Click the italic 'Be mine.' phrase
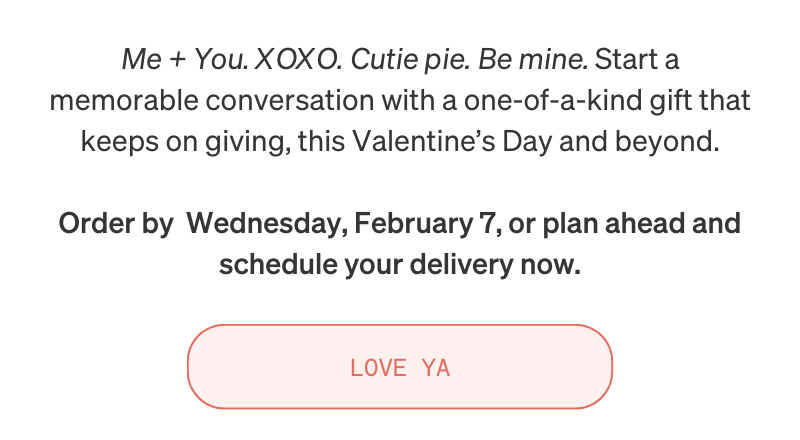 533,59
